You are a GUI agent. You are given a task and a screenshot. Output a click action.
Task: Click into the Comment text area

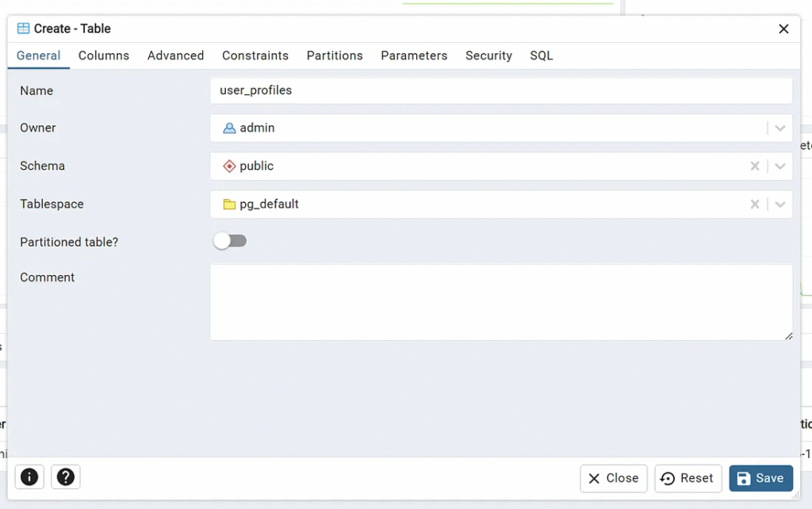[x=501, y=302]
